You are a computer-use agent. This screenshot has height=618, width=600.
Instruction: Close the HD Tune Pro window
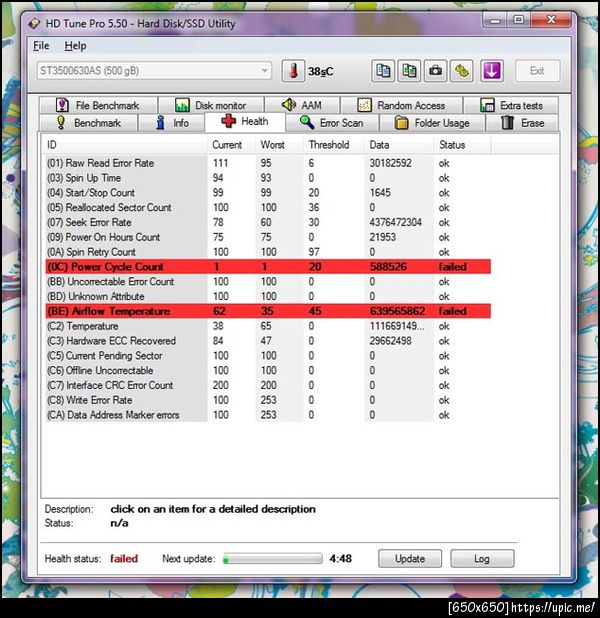point(551,20)
